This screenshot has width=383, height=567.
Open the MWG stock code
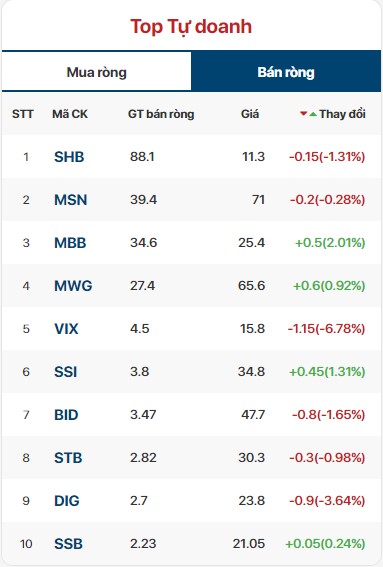73,286
